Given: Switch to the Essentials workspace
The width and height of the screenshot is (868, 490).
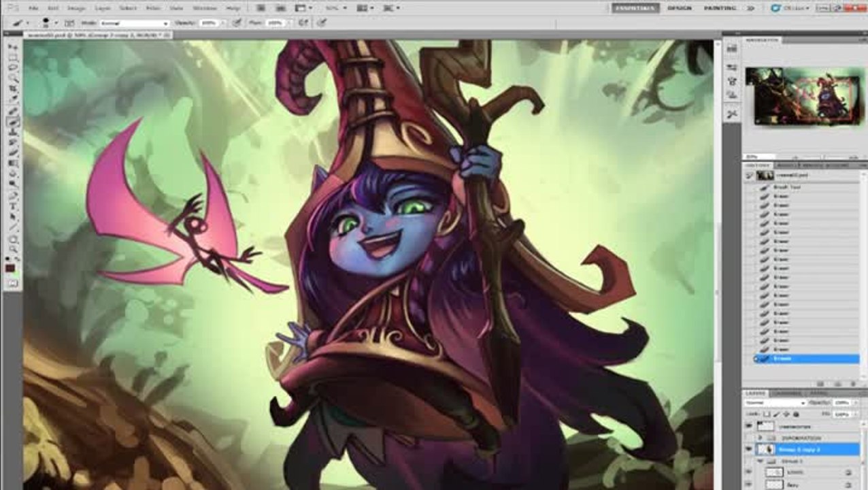Looking at the screenshot, I should coord(635,7).
